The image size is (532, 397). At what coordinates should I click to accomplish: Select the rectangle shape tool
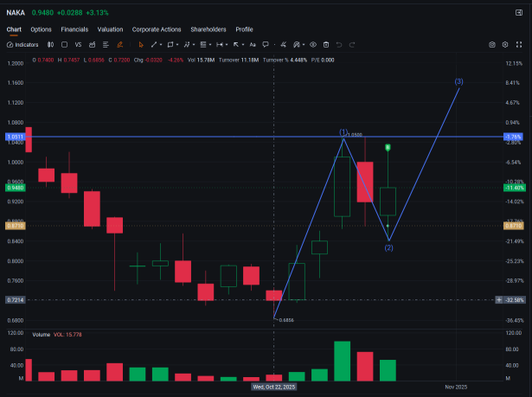coord(170,45)
